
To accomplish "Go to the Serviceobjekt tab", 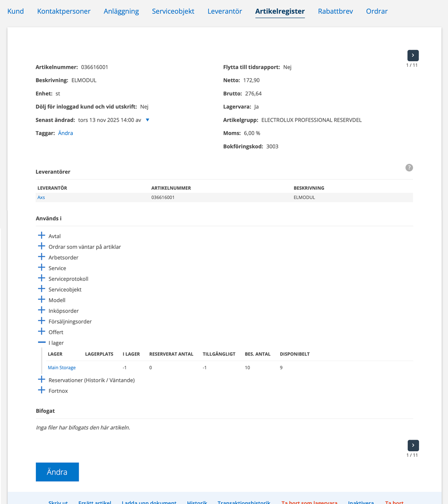I will [x=173, y=11].
